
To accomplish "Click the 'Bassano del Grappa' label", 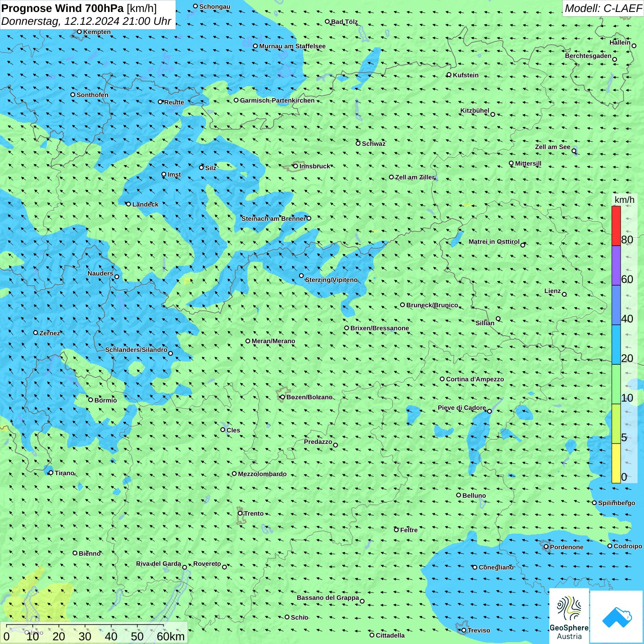I will (328, 598).
